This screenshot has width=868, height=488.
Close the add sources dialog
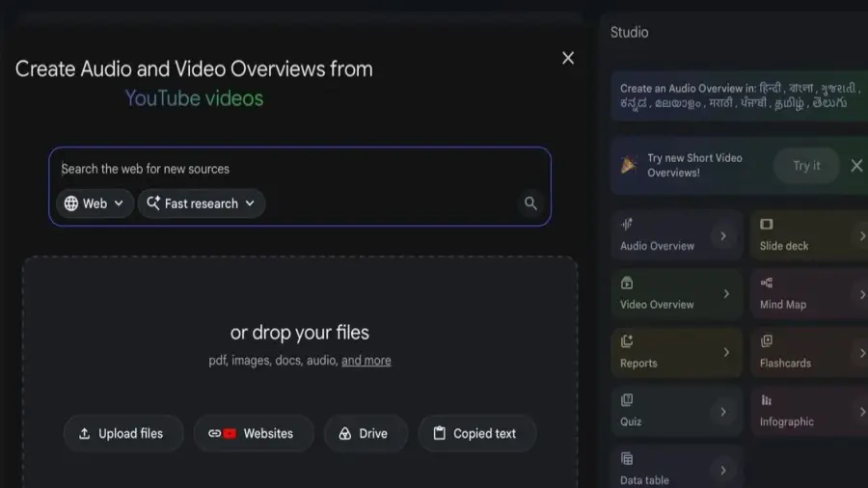click(x=568, y=58)
